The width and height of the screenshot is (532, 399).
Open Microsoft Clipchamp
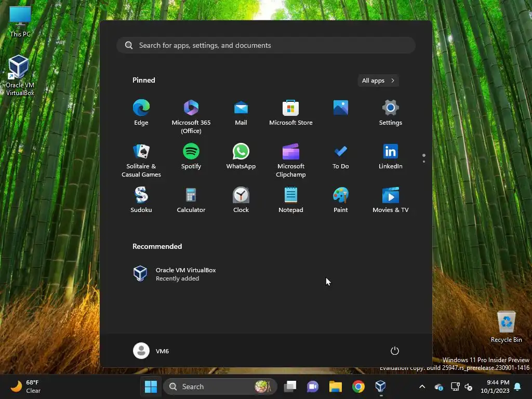[291, 160]
